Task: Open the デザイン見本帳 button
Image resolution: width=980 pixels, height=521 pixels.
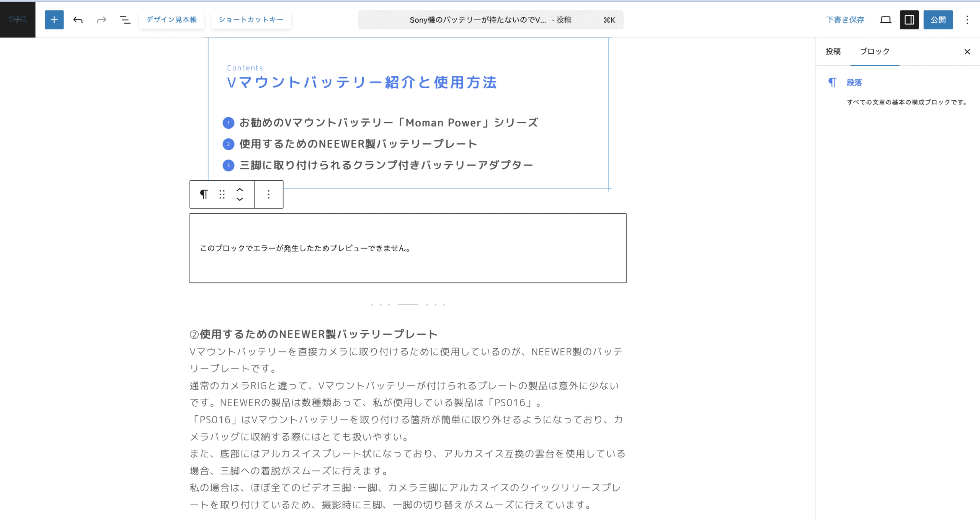Action: tap(171, 20)
